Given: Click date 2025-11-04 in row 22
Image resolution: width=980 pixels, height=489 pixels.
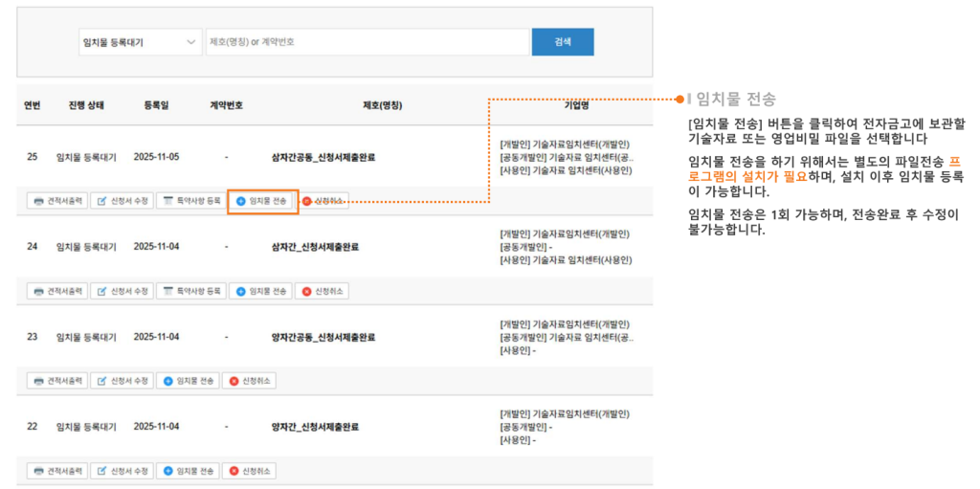Looking at the screenshot, I should click(156, 427).
